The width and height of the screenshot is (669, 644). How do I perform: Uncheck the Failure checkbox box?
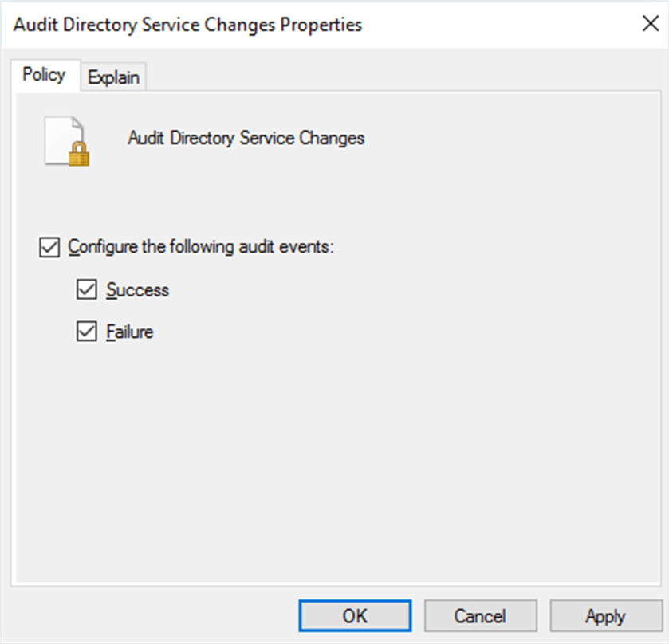click(x=86, y=332)
